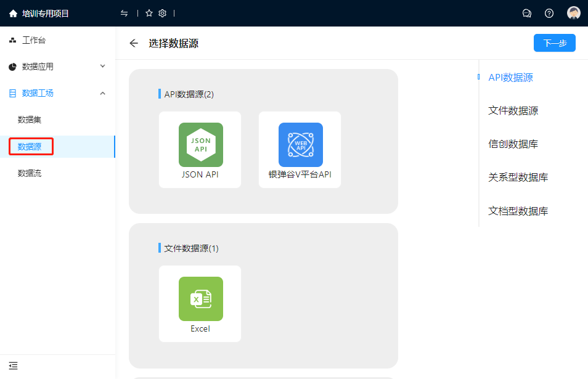Click the help question mark icon

click(x=549, y=13)
